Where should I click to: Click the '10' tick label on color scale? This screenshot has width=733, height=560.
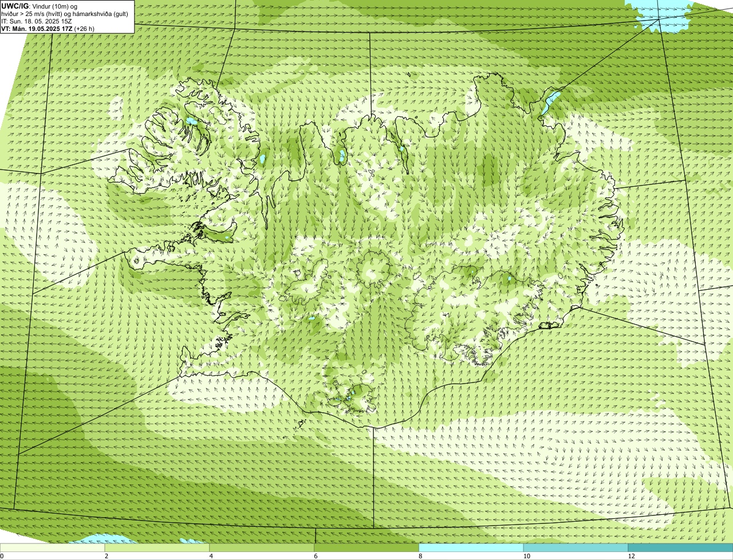[x=526, y=556]
